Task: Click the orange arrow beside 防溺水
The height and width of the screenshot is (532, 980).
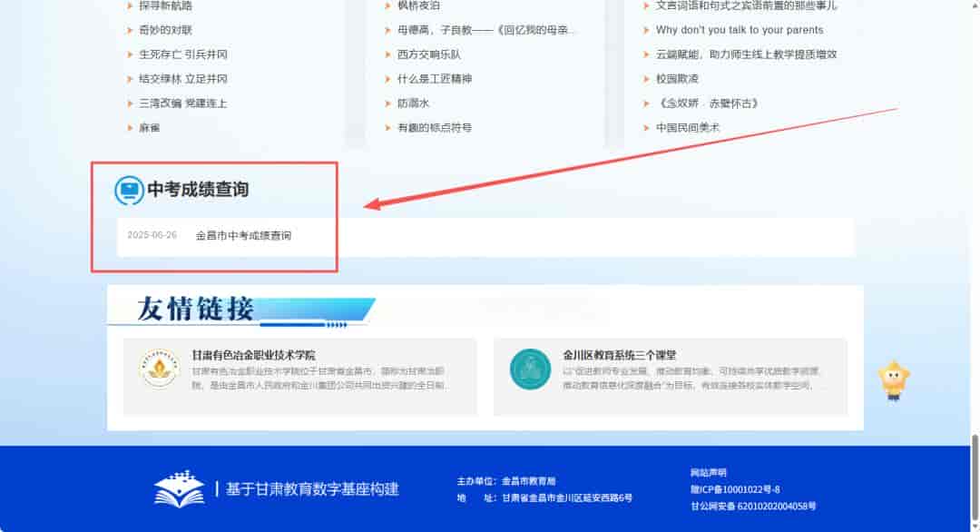Action: (388, 103)
